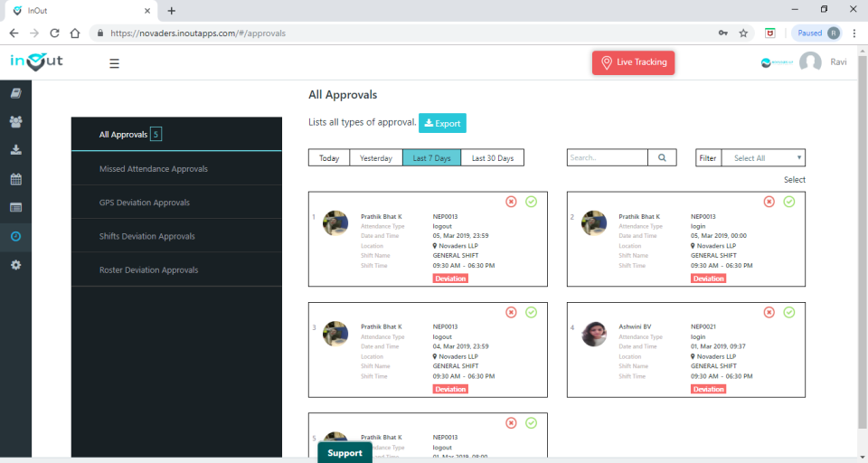Click the Paused profile button
868x463 pixels.
tap(817, 33)
